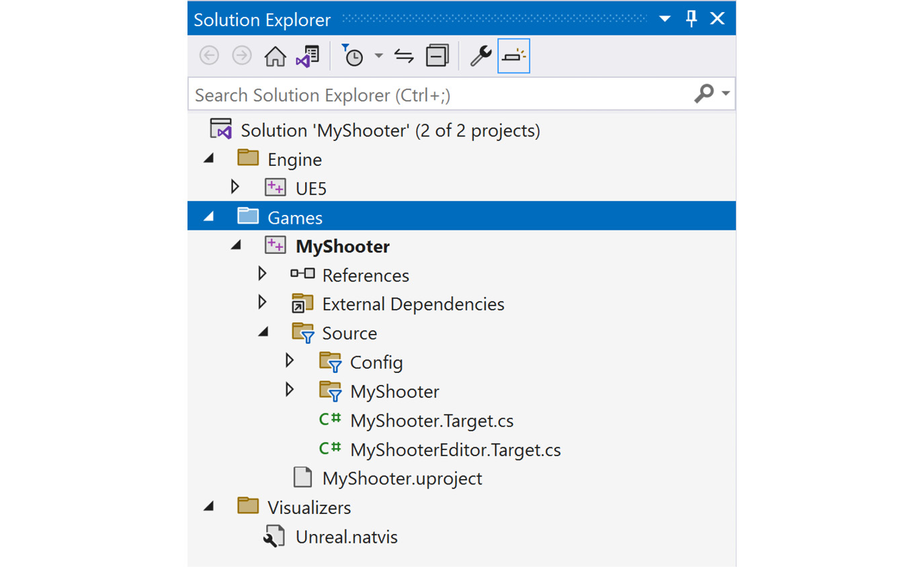
Task: Select the External Dependencies label
Action: tap(413, 304)
